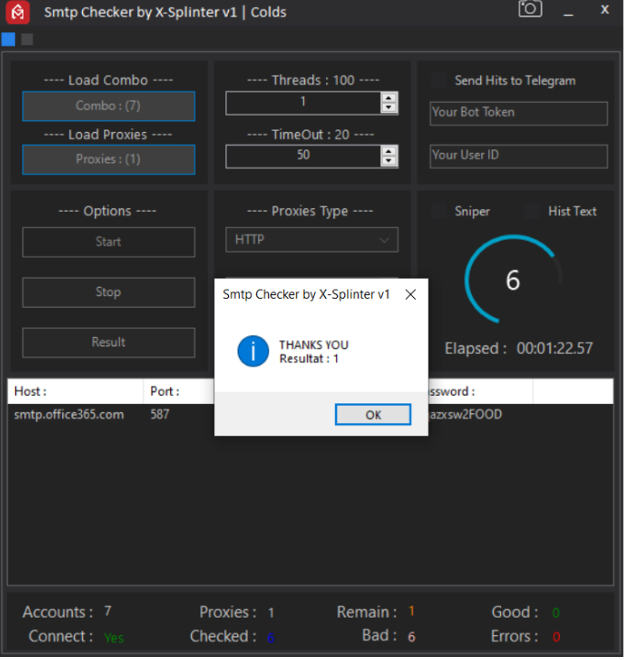Click the Good count value
625x660 pixels.
[x=556, y=612]
